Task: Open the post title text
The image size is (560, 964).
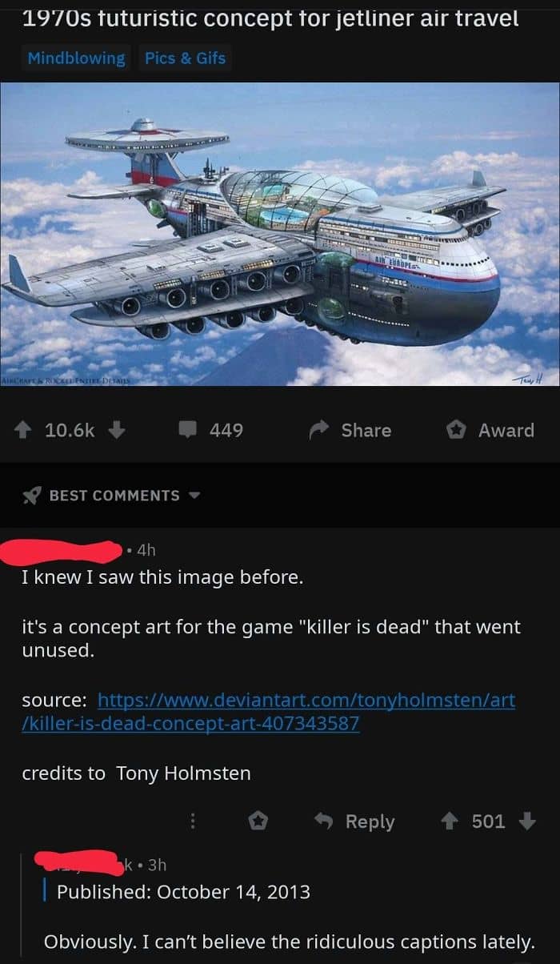Action: (271, 18)
